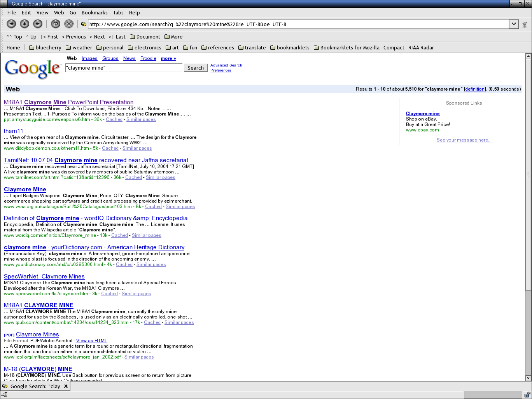Click the page icon beside the URL field

[x=84, y=24]
